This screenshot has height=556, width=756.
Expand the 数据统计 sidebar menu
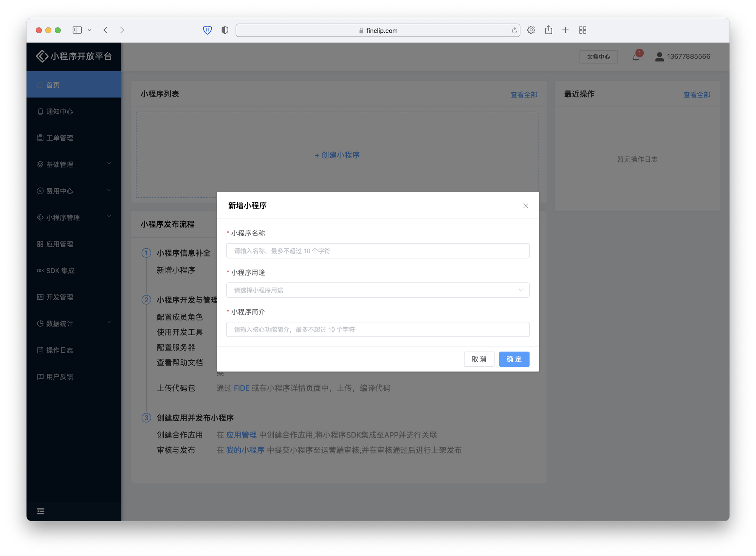[74, 324]
